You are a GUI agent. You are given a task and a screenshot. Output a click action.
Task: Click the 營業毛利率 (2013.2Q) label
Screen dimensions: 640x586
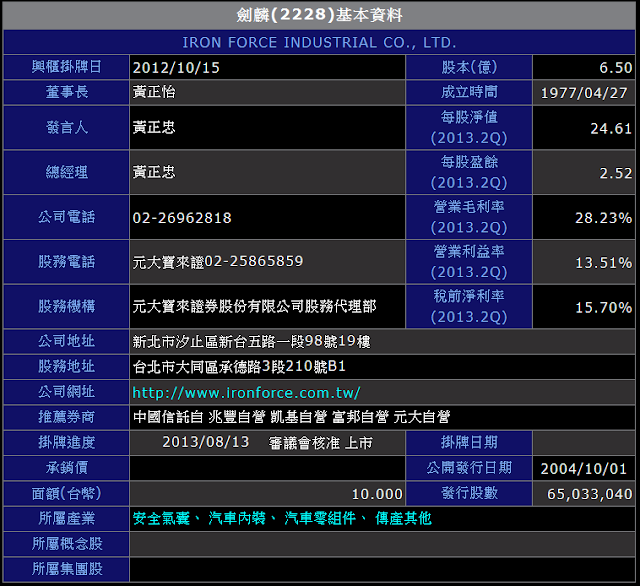coord(469,217)
